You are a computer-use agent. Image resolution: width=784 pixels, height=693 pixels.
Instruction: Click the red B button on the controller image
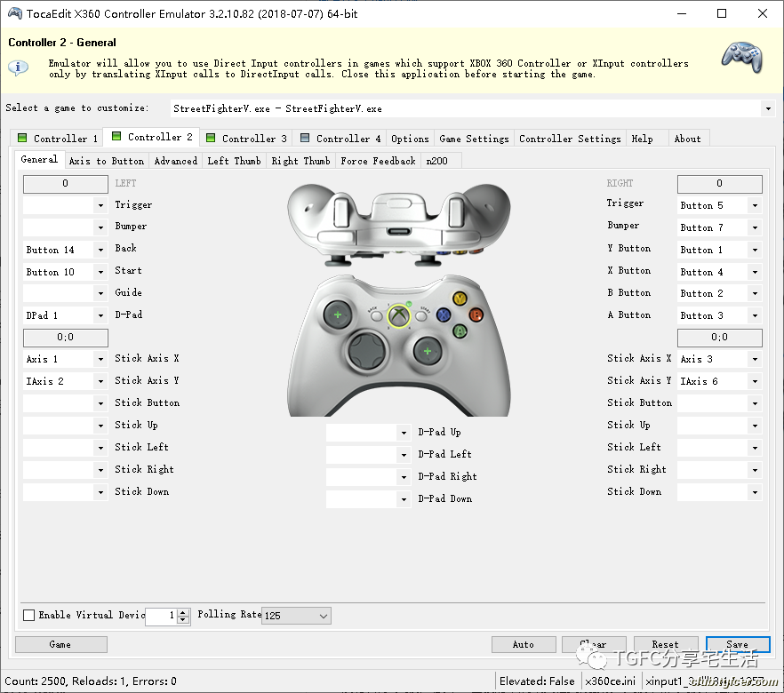point(476,315)
